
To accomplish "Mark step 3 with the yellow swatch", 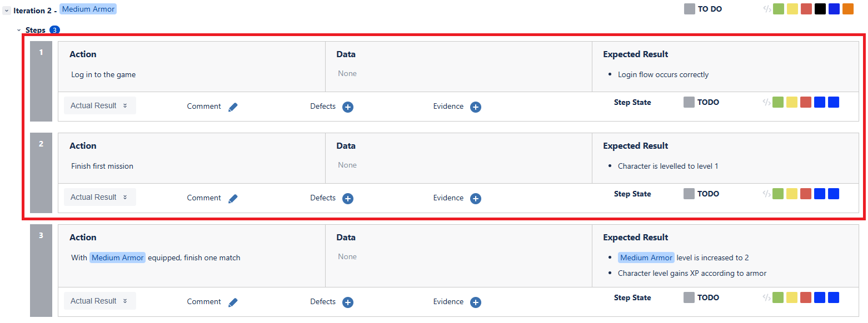I will 792,297.
